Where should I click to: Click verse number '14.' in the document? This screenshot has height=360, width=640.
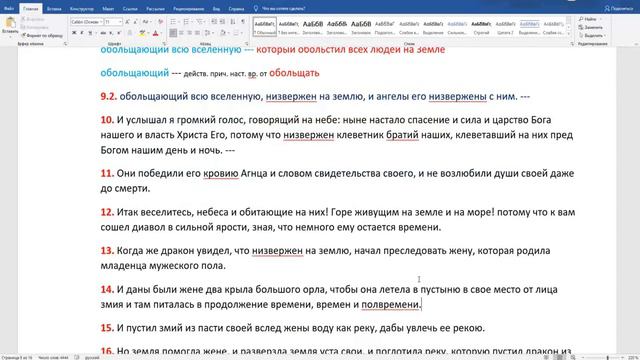(x=107, y=289)
